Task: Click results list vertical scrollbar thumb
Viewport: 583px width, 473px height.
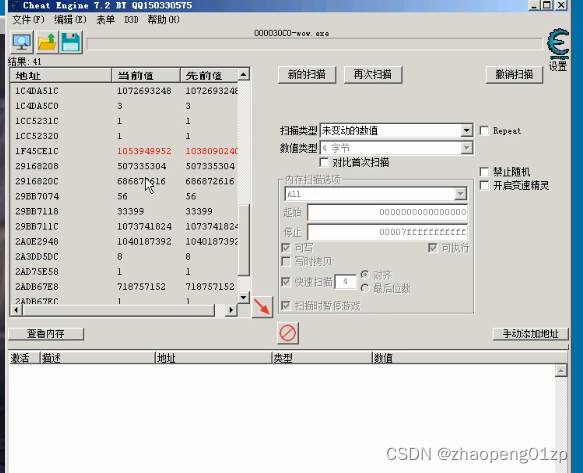Action: tap(243, 240)
